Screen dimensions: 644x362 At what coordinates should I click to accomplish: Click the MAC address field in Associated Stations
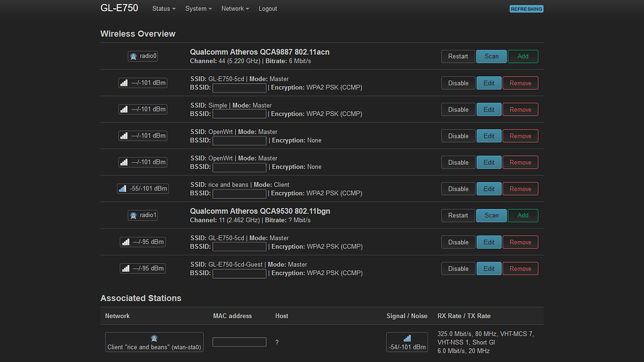point(239,342)
